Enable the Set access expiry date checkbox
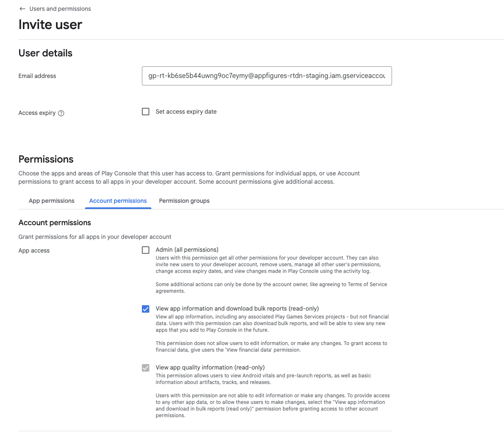The width and height of the screenshot is (504, 435). pyautogui.click(x=146, y=112)
